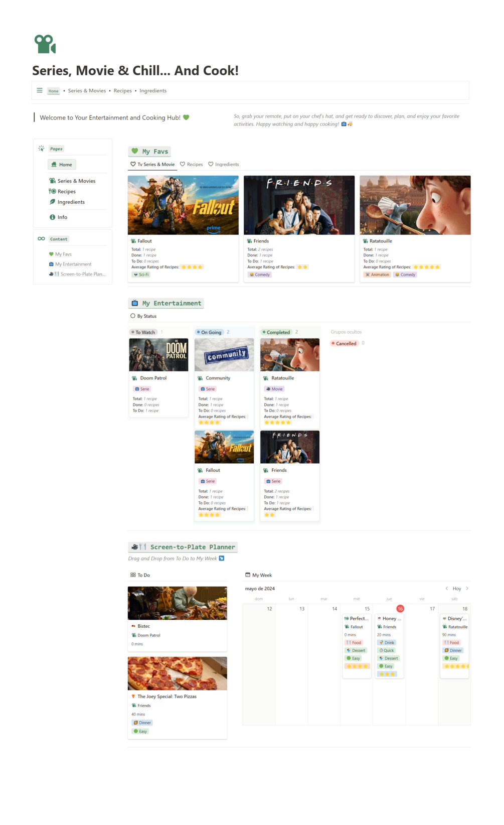This screenshot has height=825, width=504.
Task: Select day 12 cell in calendar
Action: coord(259,664)
